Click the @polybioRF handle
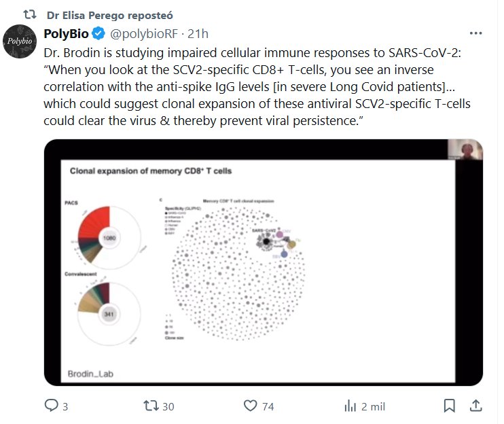504x424 pixels. 144,33
